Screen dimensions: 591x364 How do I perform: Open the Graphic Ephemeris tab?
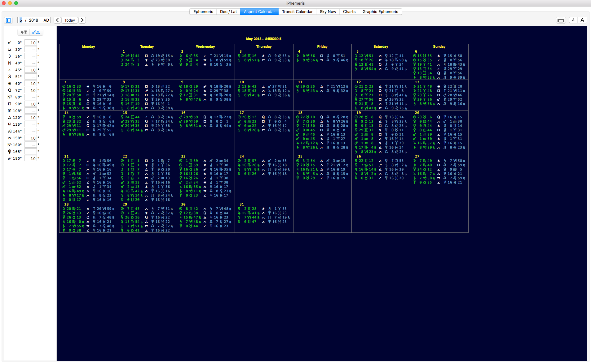pos(380,11)
